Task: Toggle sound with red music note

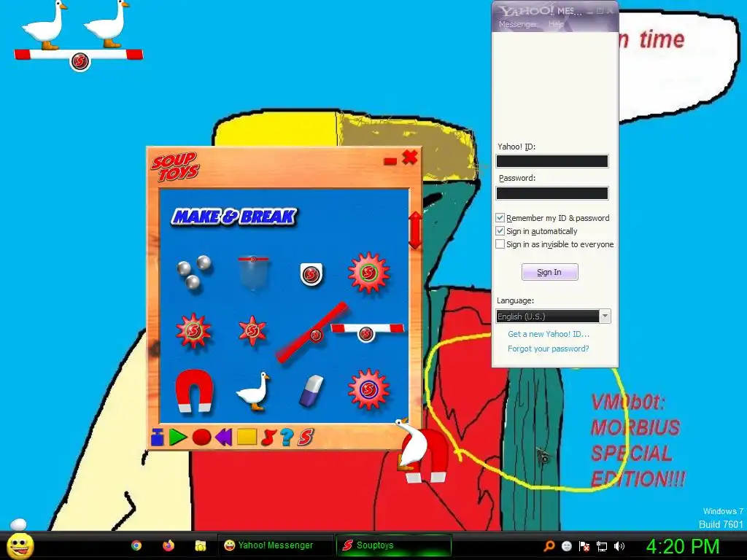Action: tap(268, 437)
